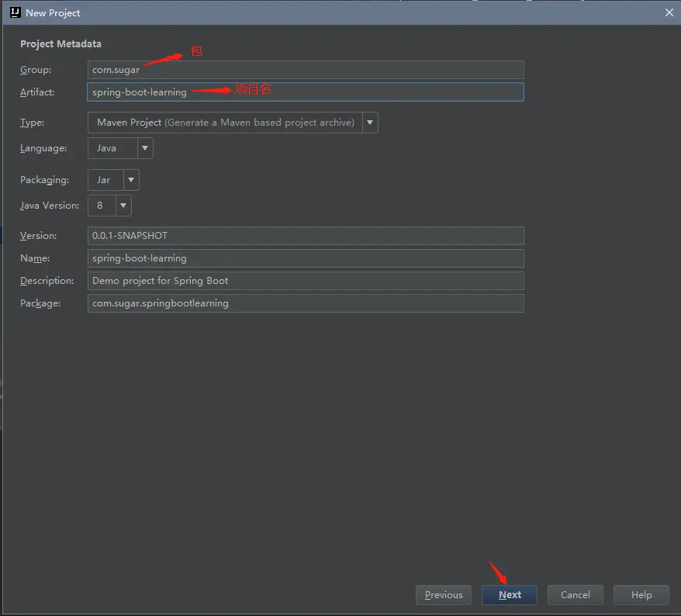
Task: Edit the Description field
Action: (306, 281)
